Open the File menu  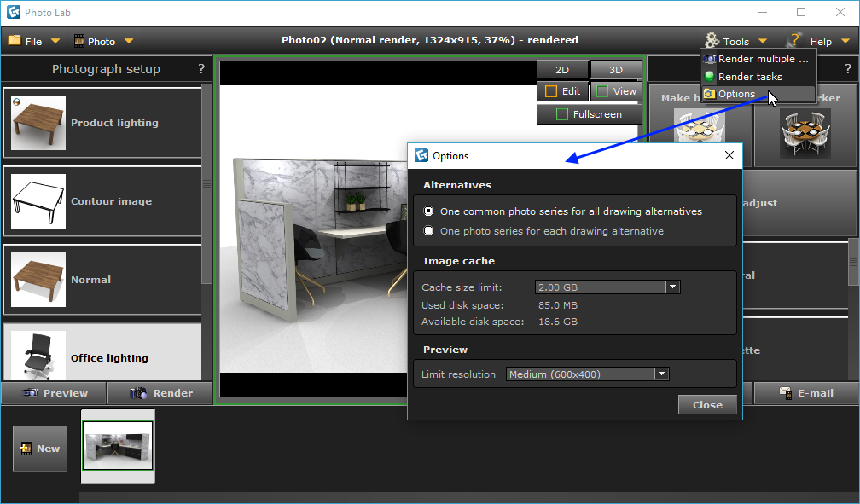click(x=34, y=41)
